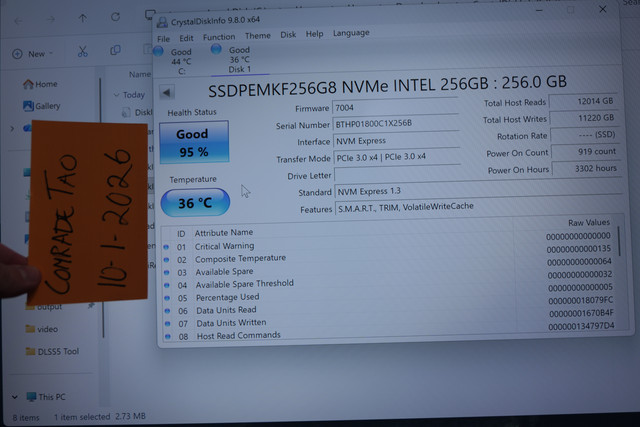Click the blue health orb for drive C:
Viewport: 640px width, 427px height.
(x=158, y=51)
